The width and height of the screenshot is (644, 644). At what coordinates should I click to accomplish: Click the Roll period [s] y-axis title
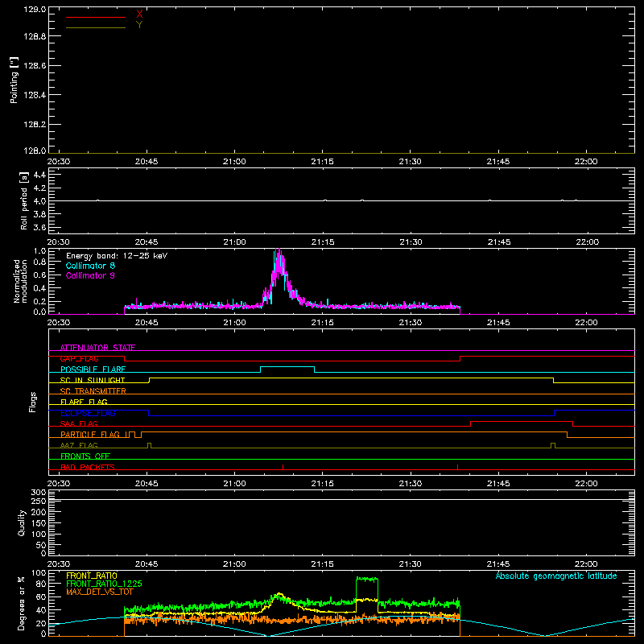pos(24,200)
